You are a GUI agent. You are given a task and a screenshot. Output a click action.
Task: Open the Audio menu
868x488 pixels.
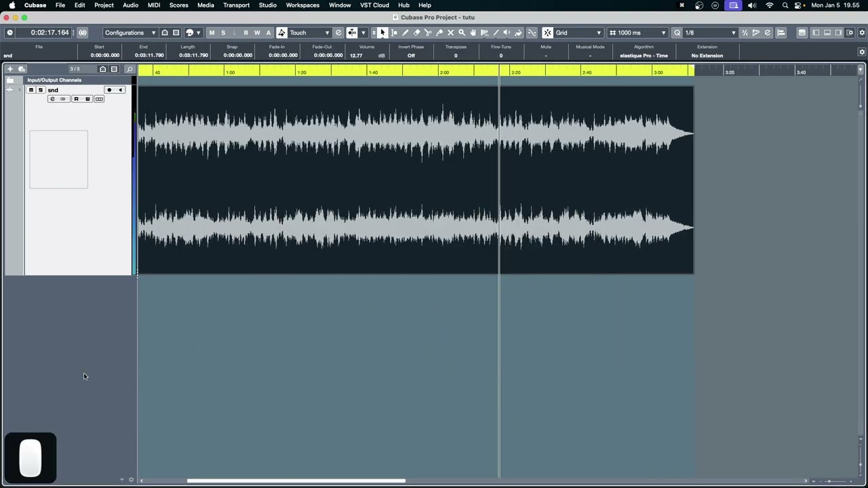click(x=130, y=5)
